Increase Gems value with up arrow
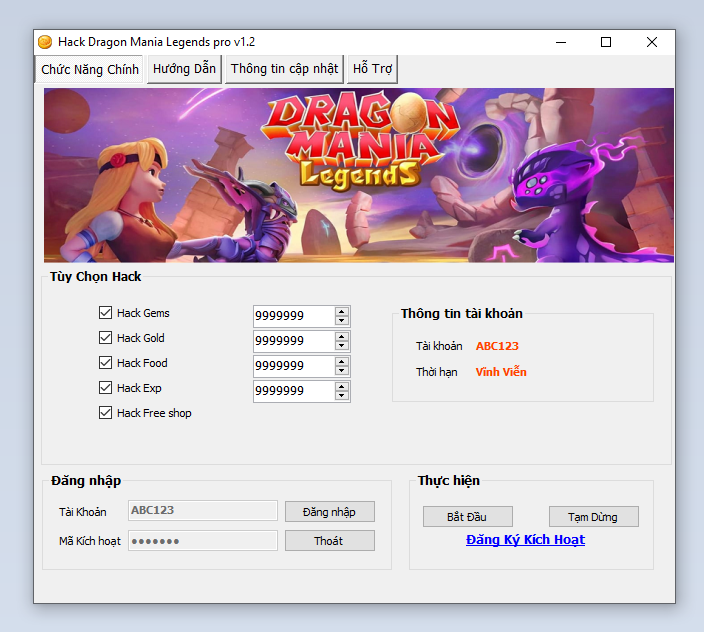Screen dimensions: 705x632 pyautogui.click(x=342, y=311)
